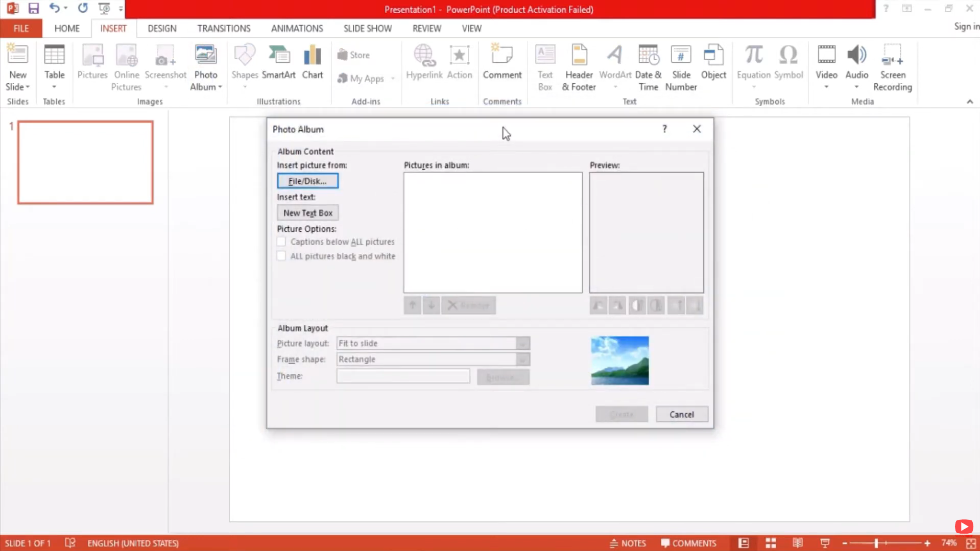Click the Repeat icon in Quick Access

[83, 9]
